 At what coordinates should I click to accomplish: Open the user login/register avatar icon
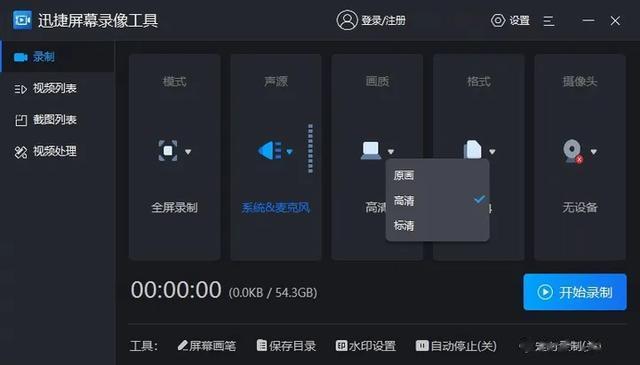[x=347, y=20]
